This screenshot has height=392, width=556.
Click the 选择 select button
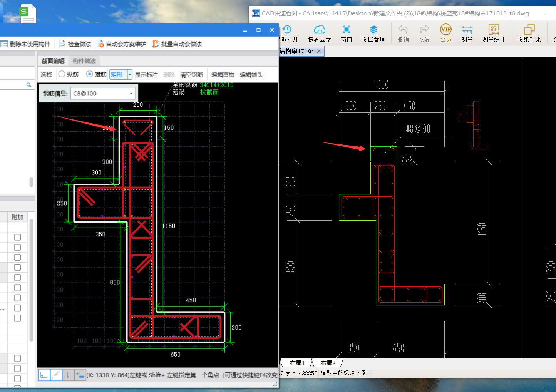click(46, 75)
